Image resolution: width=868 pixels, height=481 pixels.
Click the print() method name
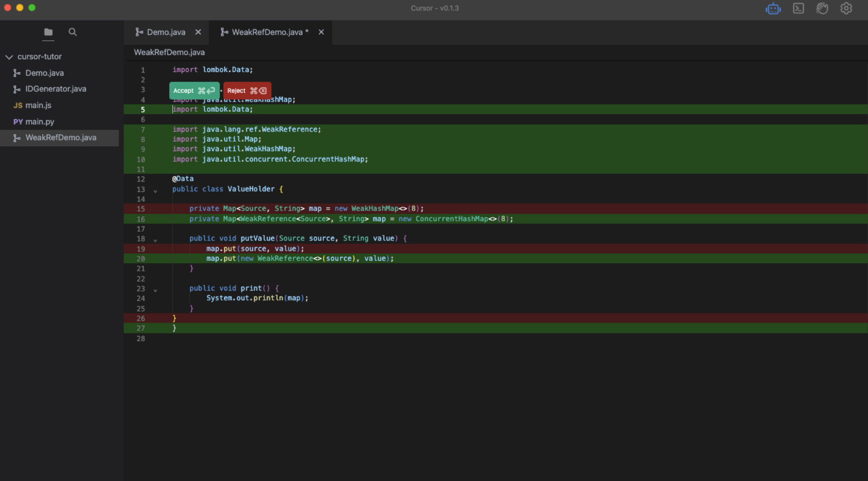(x=251, y=288)
